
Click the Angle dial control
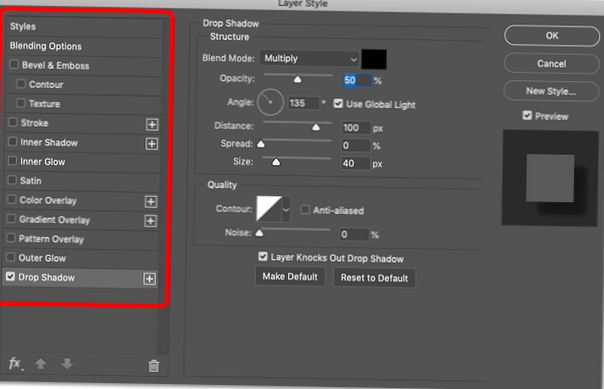pyautogui.click(x=270, y=102)
